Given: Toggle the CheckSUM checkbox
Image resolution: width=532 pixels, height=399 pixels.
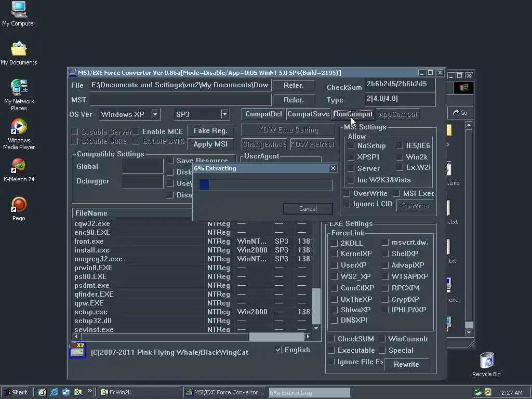Looking at the screenshot, I should pyautogui.click(x=331, y=339).
